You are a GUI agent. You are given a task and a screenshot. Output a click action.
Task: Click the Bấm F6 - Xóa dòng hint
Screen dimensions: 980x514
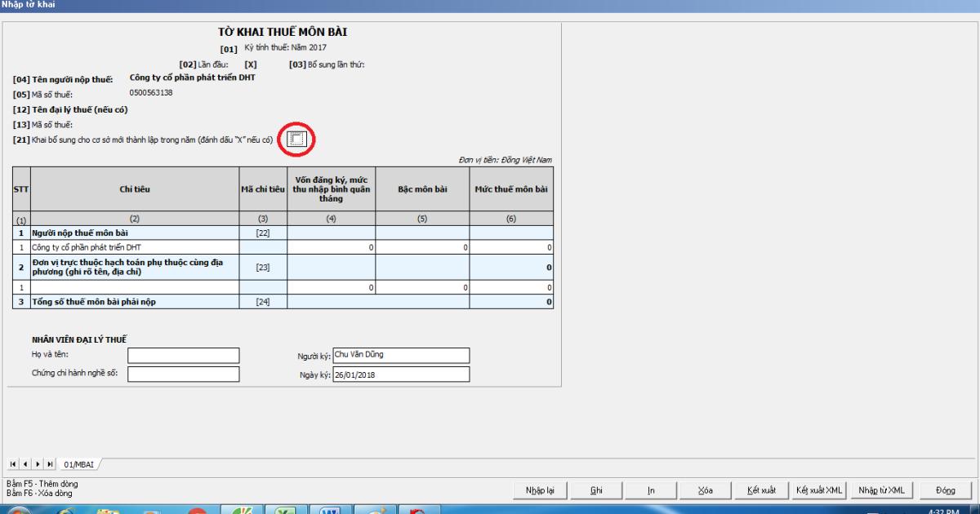coord(39,493)
